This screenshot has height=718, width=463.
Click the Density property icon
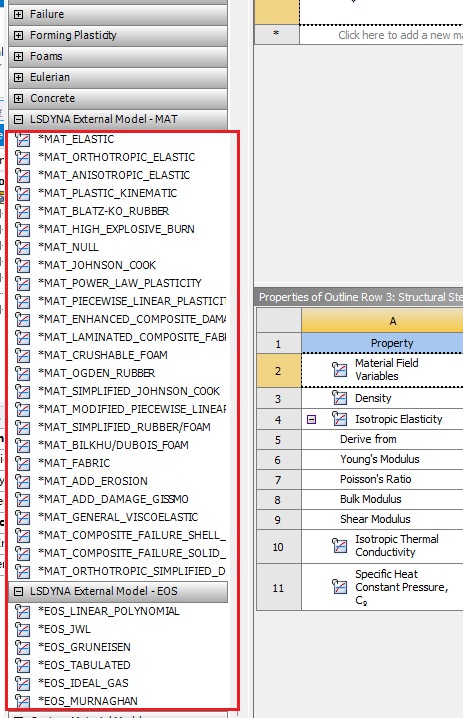[x=340, y=398]
